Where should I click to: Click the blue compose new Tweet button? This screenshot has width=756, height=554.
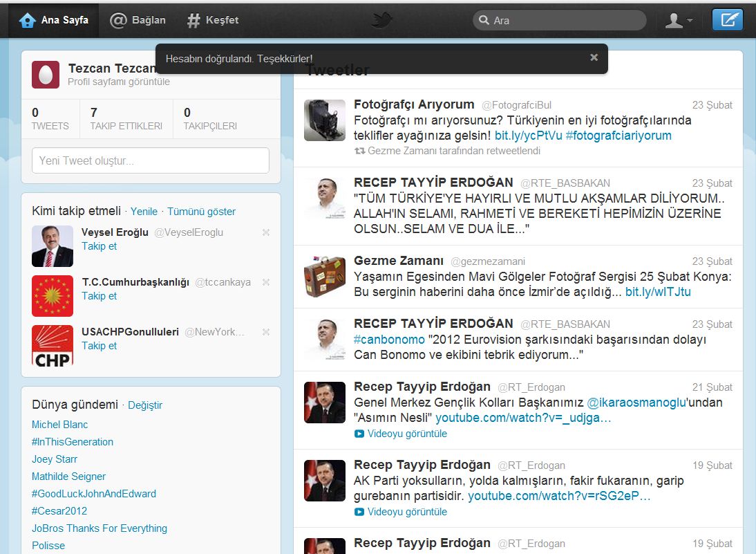pos(728,20)
